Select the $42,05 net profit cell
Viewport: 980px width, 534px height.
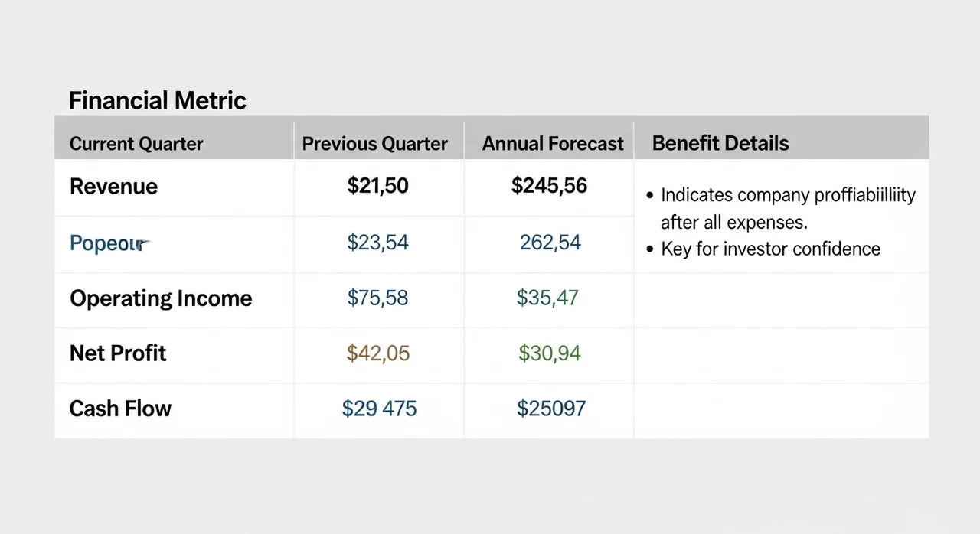click(378, 353)
